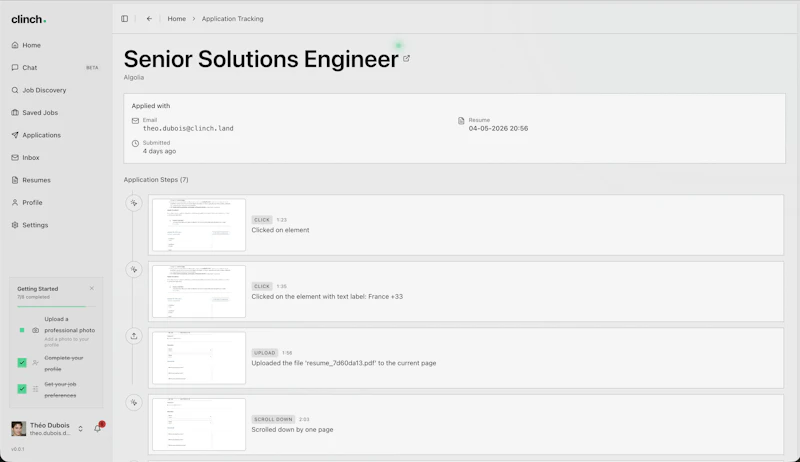Click the SCROLL DOWN badge at 2:03
Image resolution: width=800 pixels, height=462 pixels.
point(273,419)
